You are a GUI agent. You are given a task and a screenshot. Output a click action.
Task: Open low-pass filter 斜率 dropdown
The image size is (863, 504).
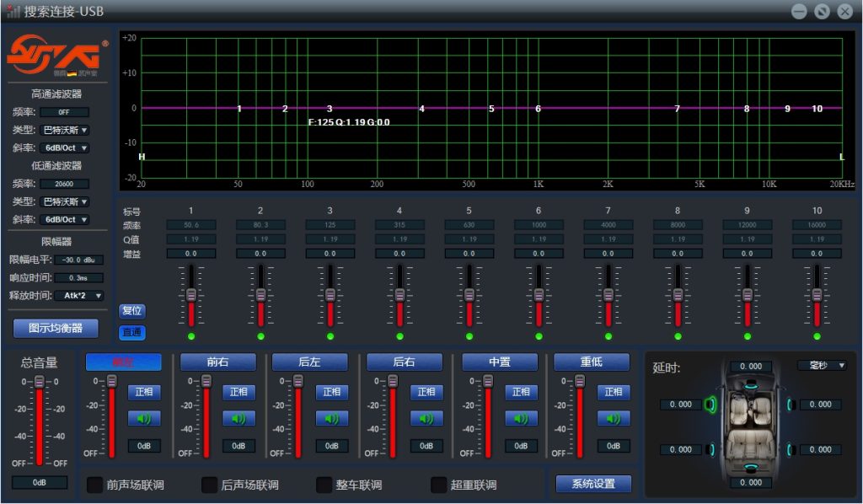[x=64, y=219]
